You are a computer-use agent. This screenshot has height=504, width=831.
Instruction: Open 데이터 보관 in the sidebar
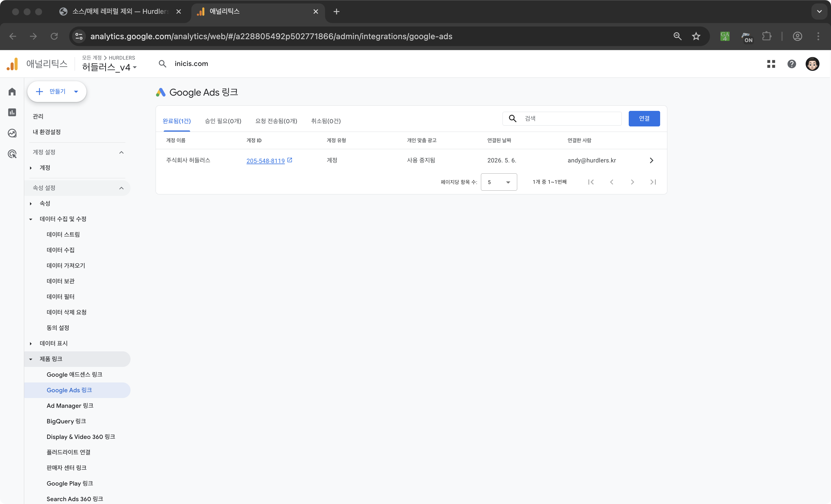coord(61,281)
